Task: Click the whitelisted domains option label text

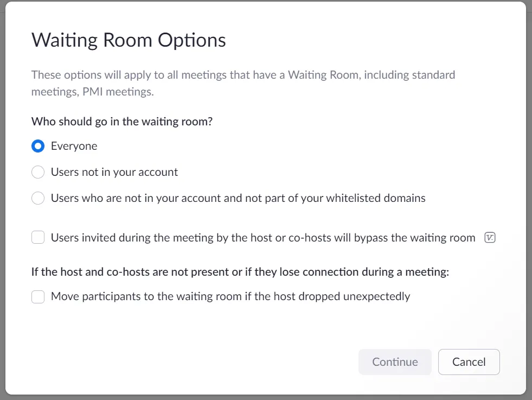Action: [238, 198]
